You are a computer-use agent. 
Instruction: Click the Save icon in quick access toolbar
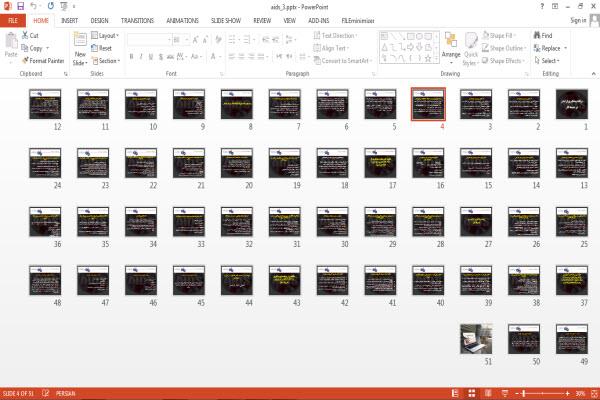(x=21, y=6)
